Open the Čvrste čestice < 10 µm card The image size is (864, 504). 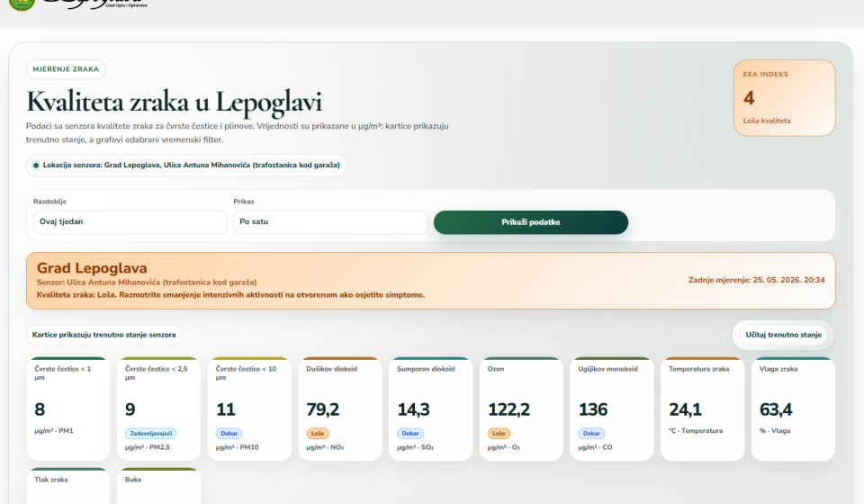(249, 409)
